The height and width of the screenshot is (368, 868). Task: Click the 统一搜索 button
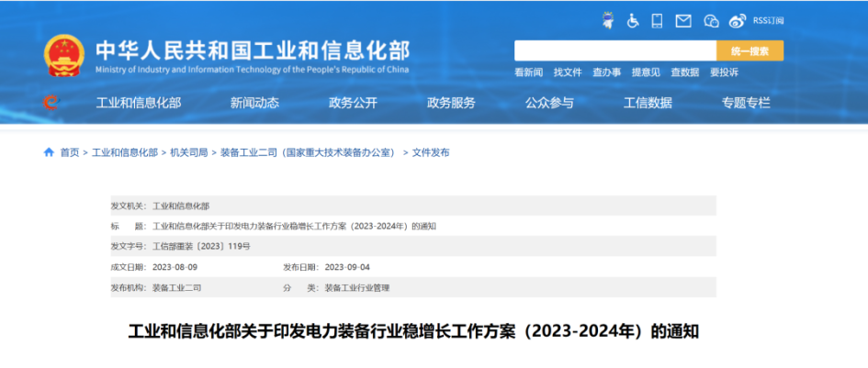click(x=750, y=50)
